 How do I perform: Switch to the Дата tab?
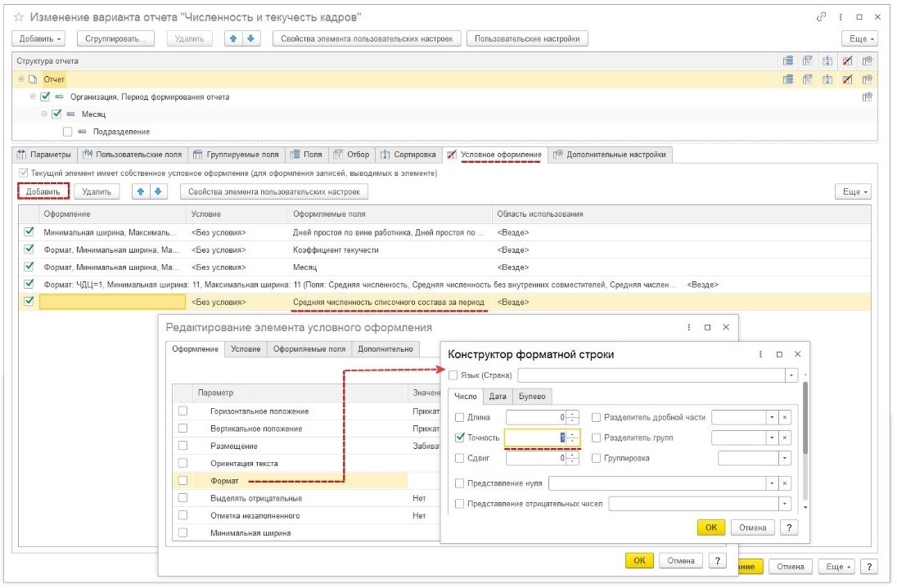[x=498, y=397]
